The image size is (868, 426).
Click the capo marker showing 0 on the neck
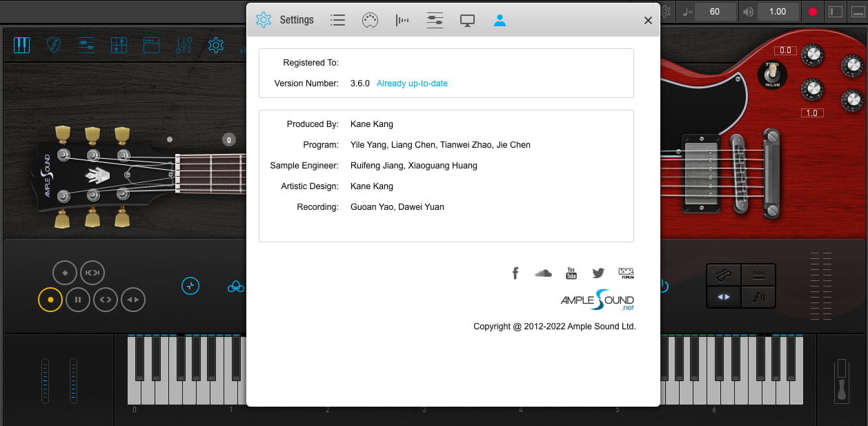coord(229,140)
